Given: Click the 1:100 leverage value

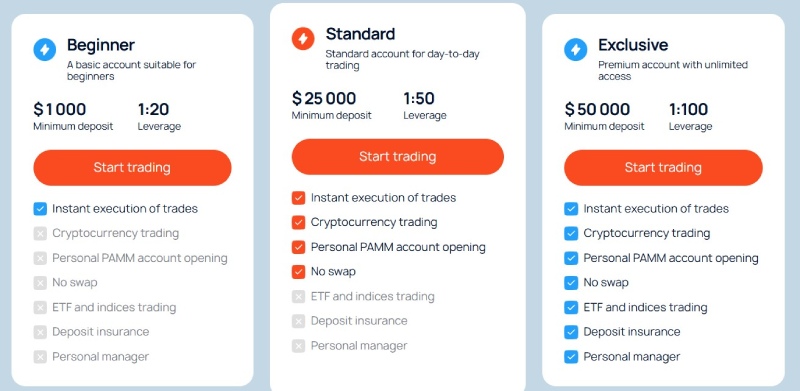Looking at the screenshot, I should click(x=688, y=109).
